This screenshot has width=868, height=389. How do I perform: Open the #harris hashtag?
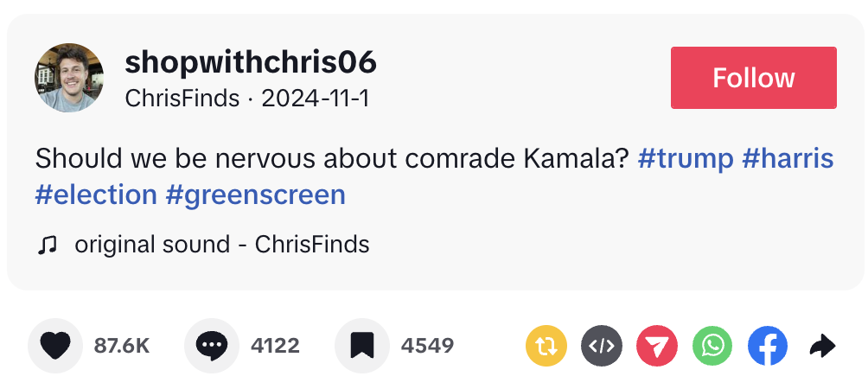(x=788, y=159)
